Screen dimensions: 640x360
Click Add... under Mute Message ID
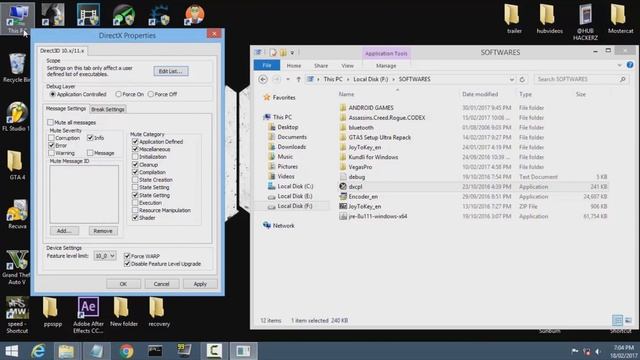[x=64, y=231]
